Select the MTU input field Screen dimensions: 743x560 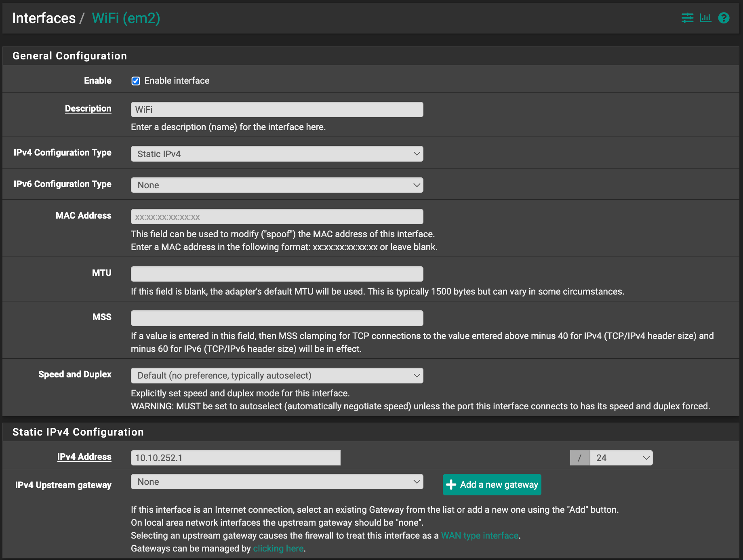tap(276, 274)
